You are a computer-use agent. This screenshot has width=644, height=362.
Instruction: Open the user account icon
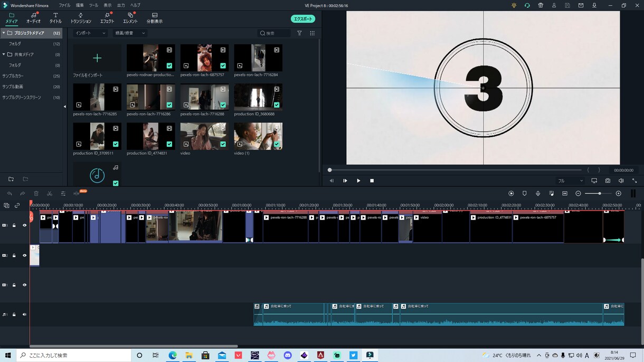pyautogui.click(x=554, y=5)
